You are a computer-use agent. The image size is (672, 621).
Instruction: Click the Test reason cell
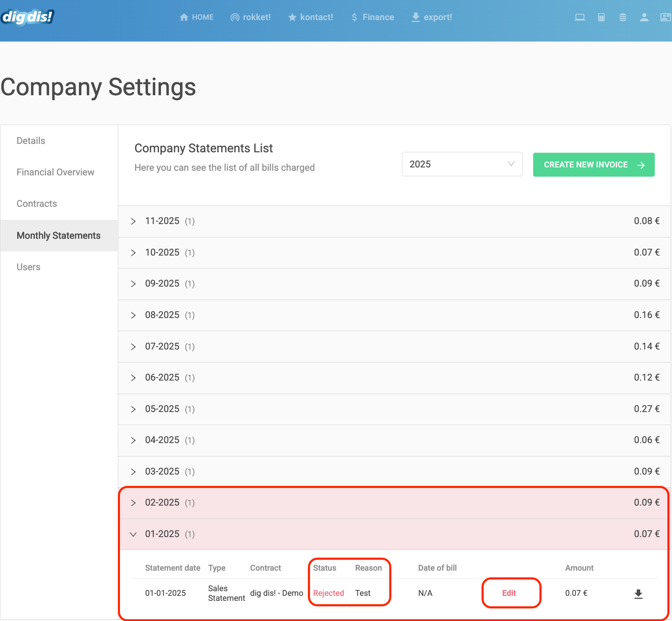point(363,593)
